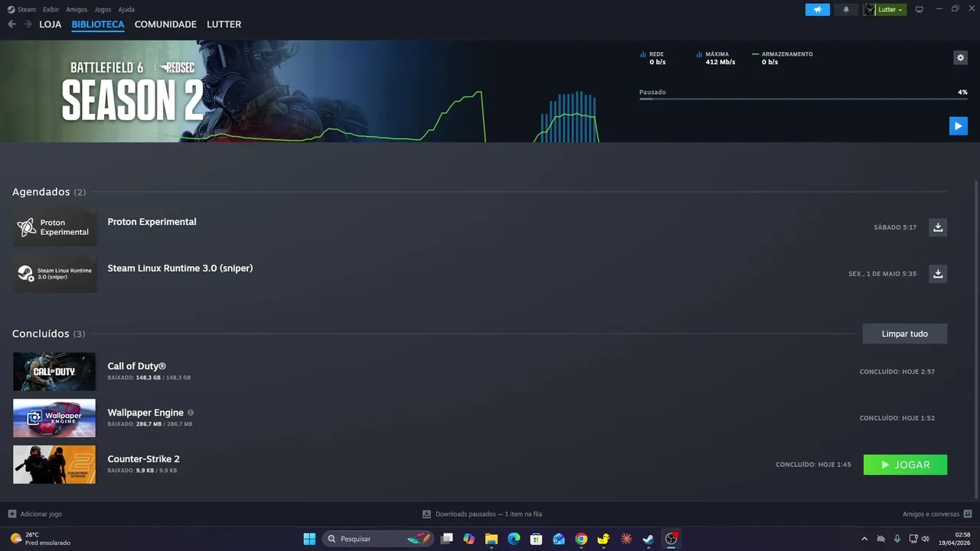
Task: Open Outlook mail from the taskbar
Action: tap(559, 539)
